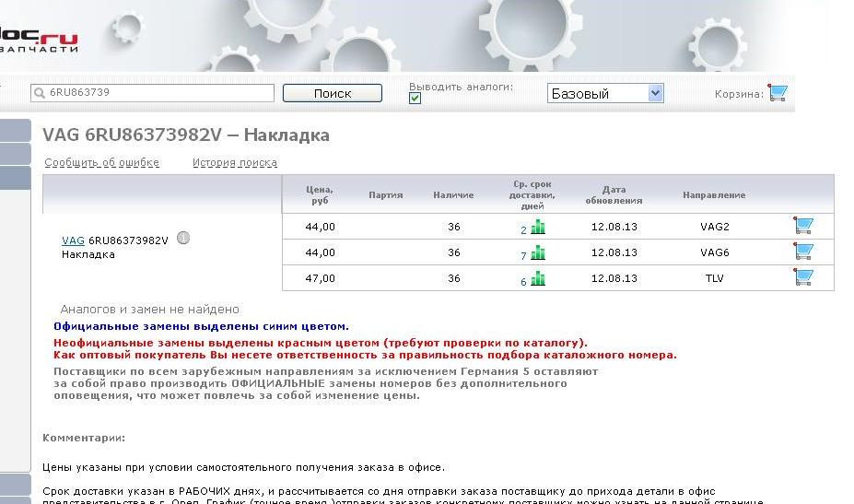The height and width of the screenshot is (504, 854).
Task: Click the VAG brand link
Action: (x=73, y=240)
